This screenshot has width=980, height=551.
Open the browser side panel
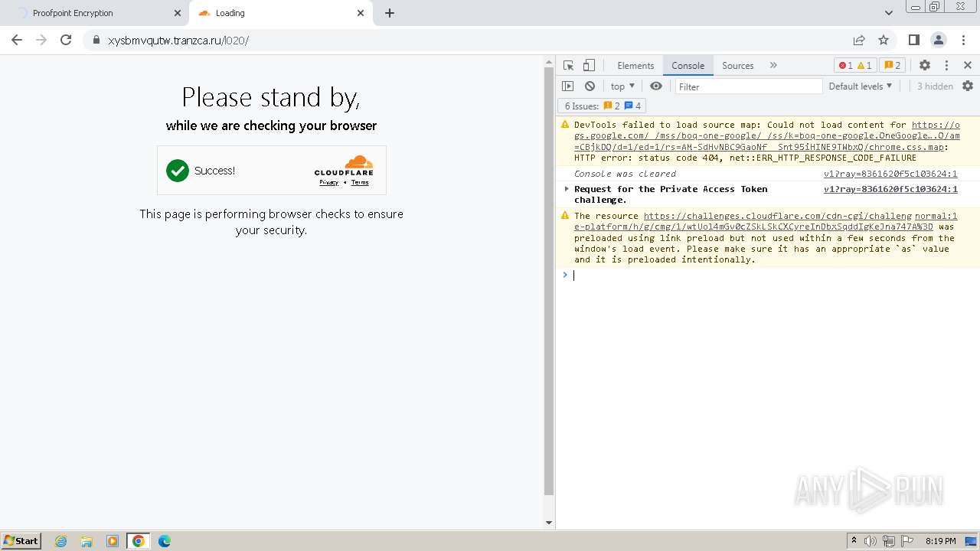pyautogui.click(x=914, y=40)
